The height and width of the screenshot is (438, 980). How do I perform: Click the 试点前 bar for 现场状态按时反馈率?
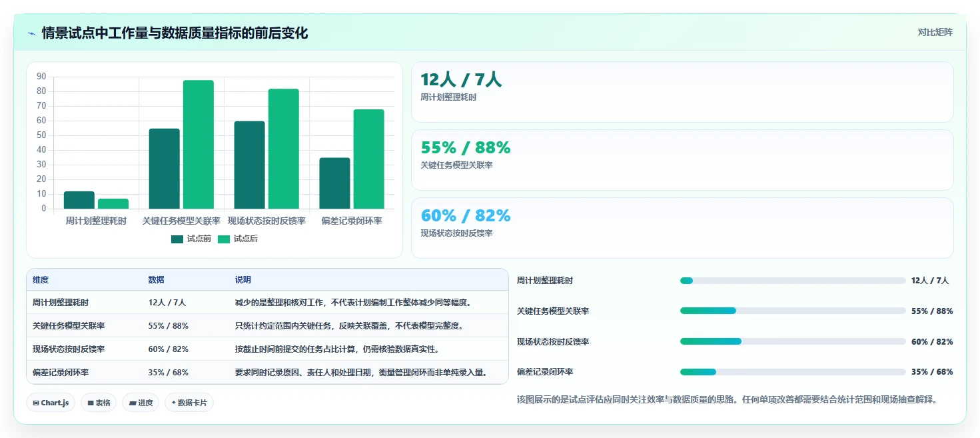click(249, 165)
